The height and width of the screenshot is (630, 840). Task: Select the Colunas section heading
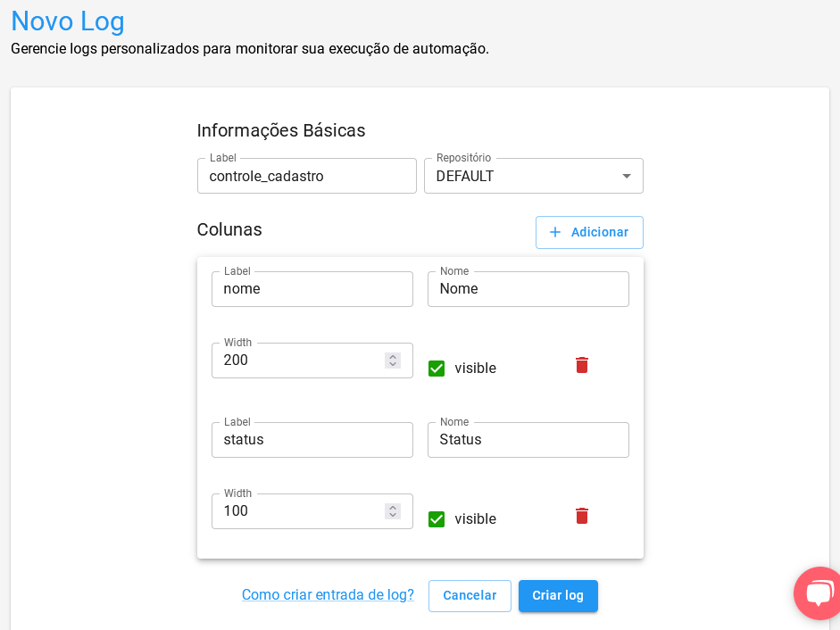pyautogui.click(x=229, y=229)
